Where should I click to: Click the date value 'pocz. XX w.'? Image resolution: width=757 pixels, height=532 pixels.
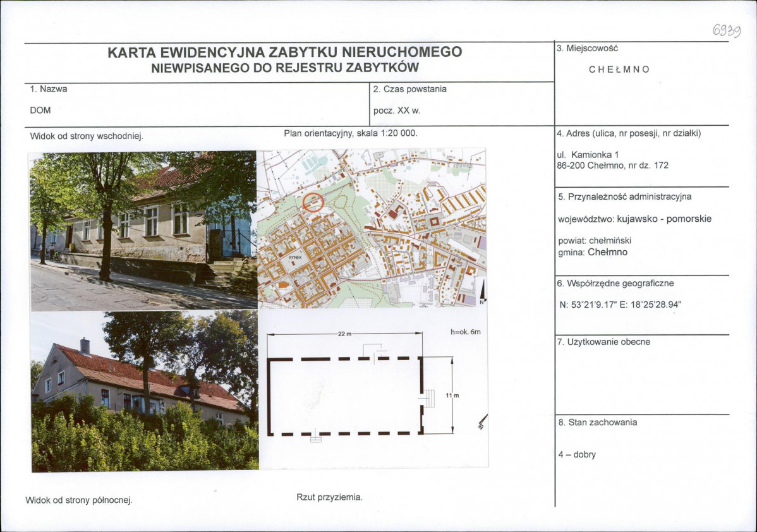tap(397, 111)
